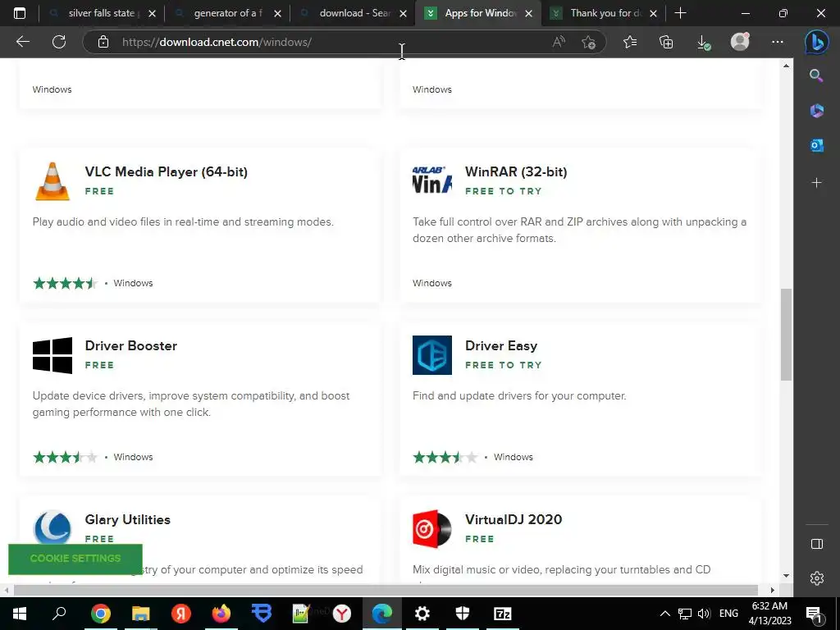
Task: Open a new browser tab
Action: [x=680, y=13]
